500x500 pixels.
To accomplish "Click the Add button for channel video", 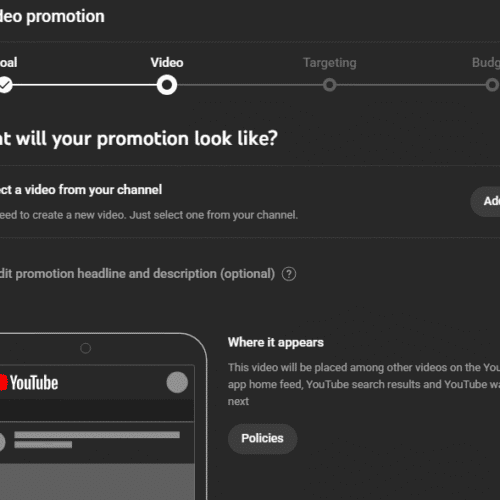I will point(485,201).
